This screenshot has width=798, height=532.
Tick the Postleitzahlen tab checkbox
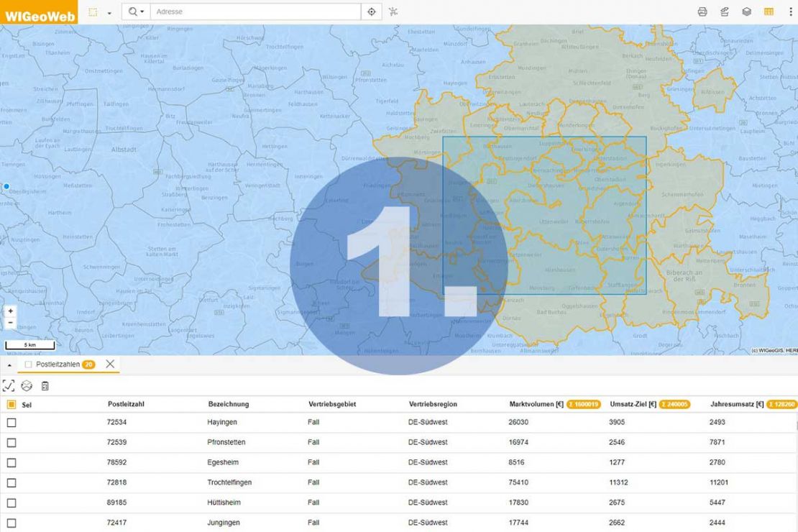pos(29,364)
